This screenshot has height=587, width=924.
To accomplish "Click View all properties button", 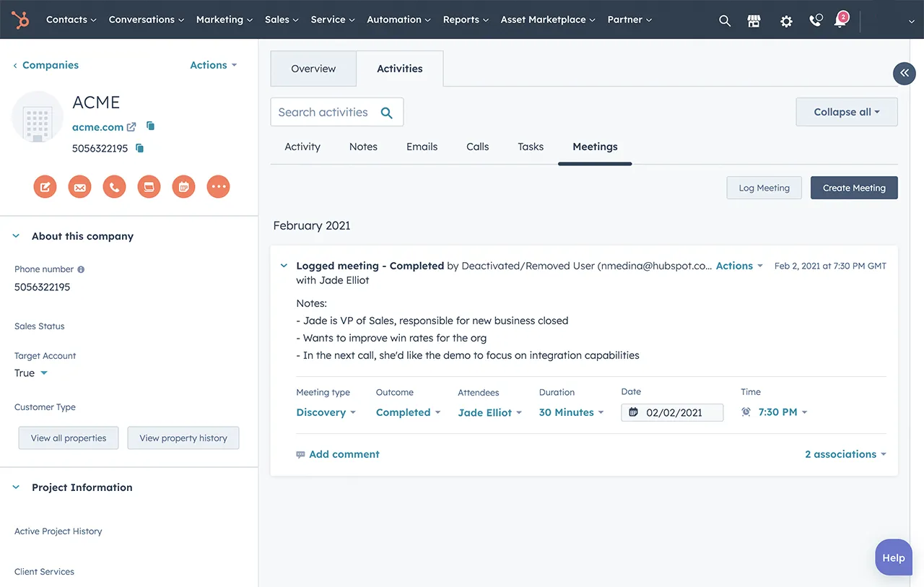I will pyautogui.click(x=69, y=438).
